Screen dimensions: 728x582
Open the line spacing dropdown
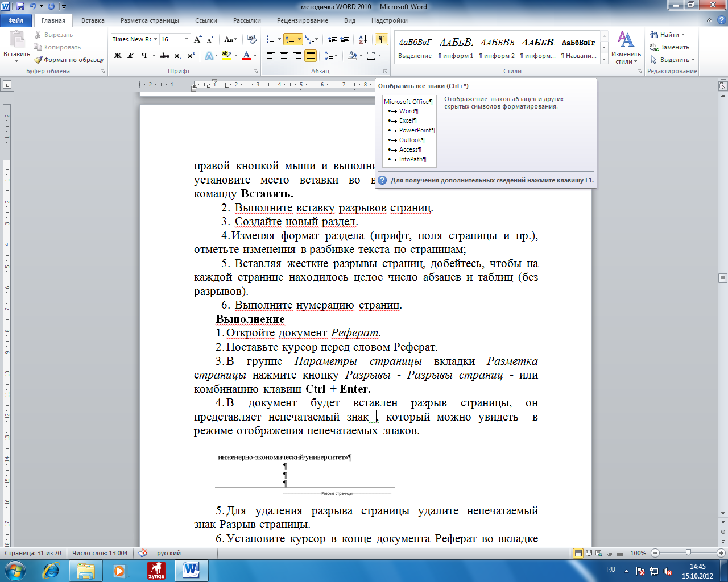(331, 56)
